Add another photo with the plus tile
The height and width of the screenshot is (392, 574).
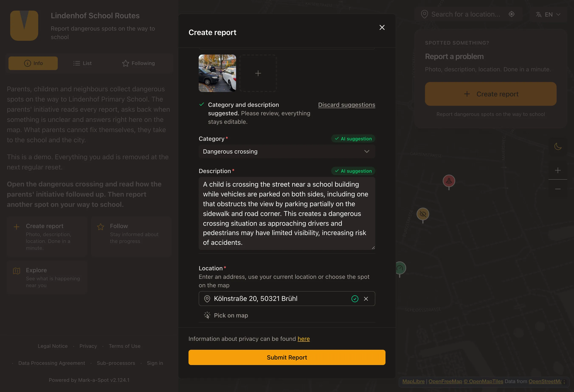pyautogui.click(x=258, y=73)
